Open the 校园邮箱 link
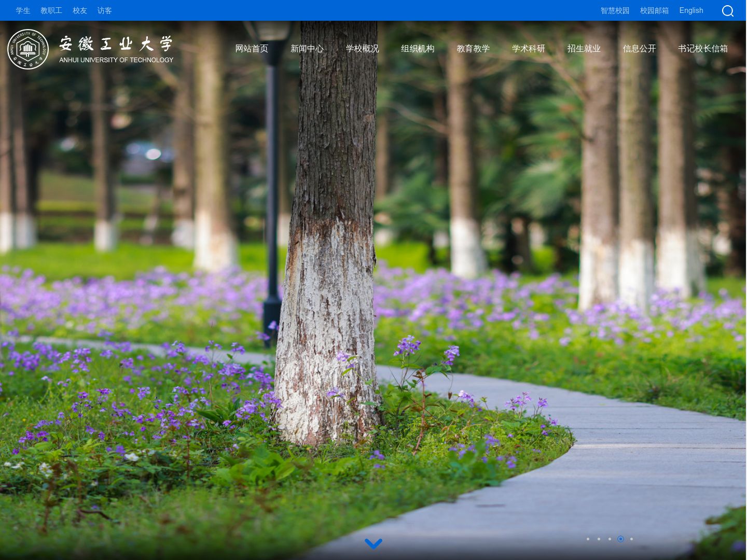 (654, 10)
